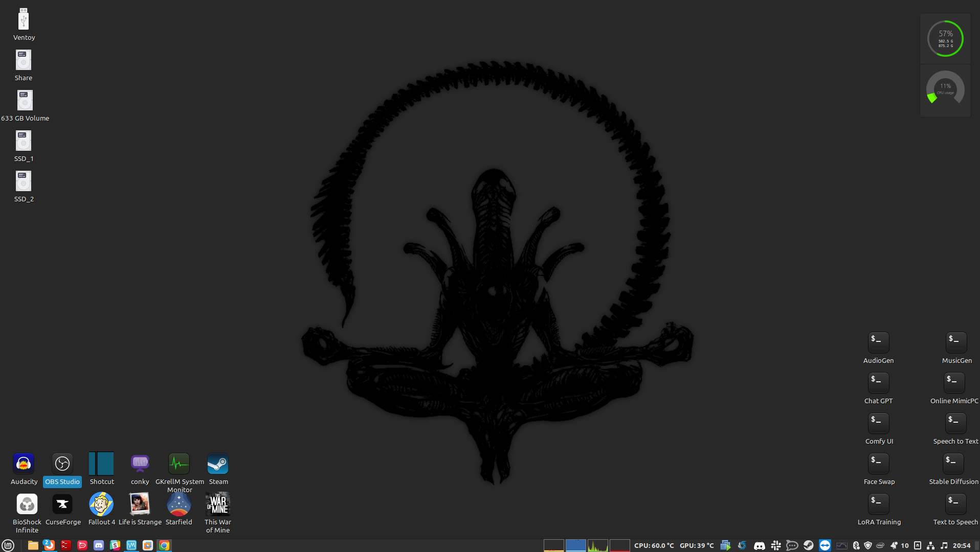Launch CurseForge from the desktop
Viewport: 980px width, 552px height.
(x=62, y=509)
